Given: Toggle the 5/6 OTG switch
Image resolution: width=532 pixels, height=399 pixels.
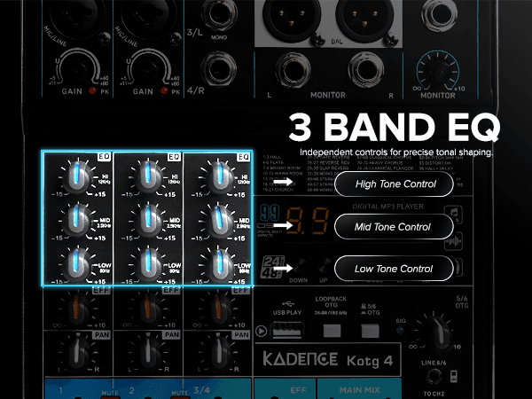Looking at the screenshot, I should point(370,331).
